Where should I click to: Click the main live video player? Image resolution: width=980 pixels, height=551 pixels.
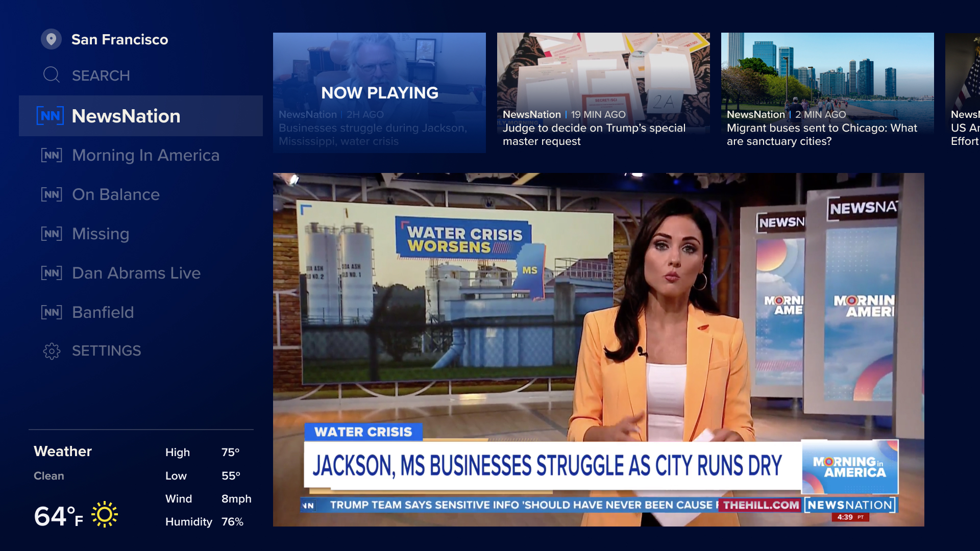pos(598,349)
